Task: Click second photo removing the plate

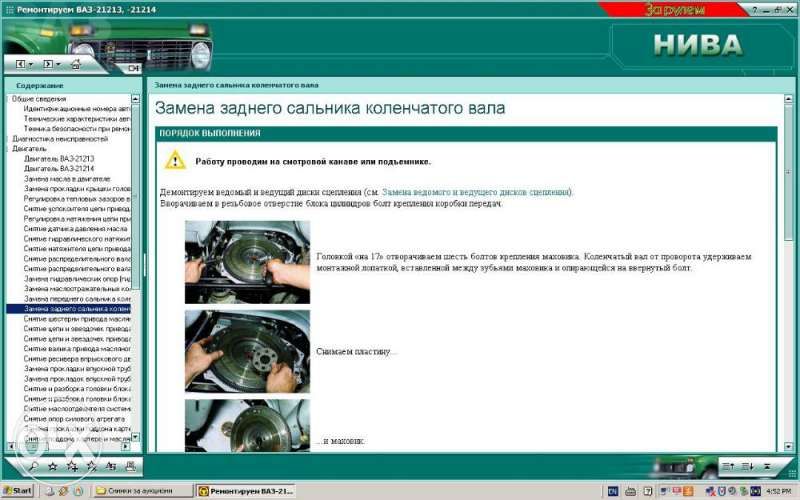Action: click(x=247, y=352)
